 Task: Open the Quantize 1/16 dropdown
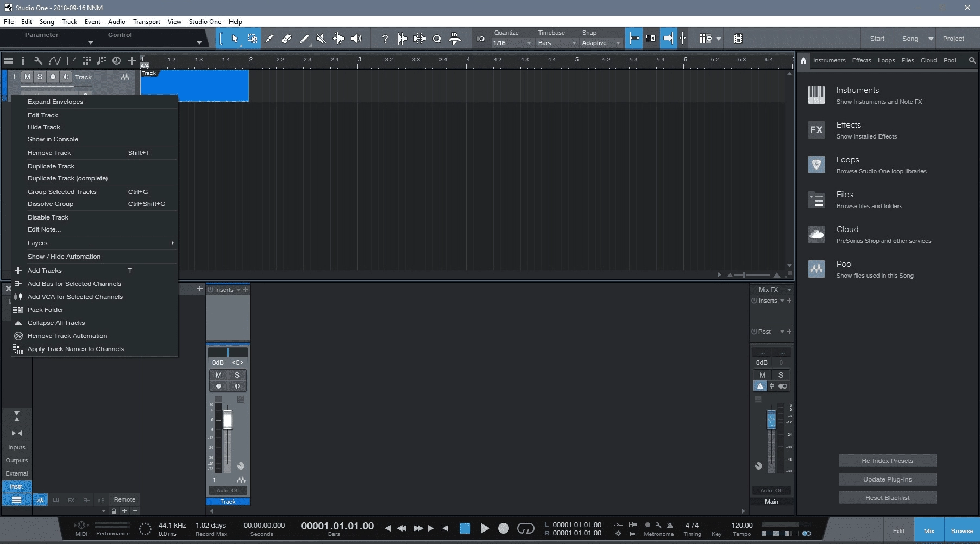(512, 43)
